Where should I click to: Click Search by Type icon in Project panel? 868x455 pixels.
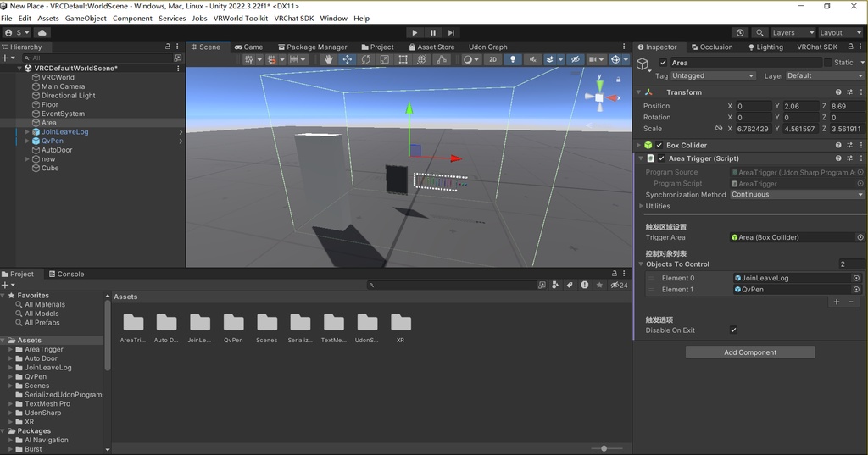coord(555,285)
